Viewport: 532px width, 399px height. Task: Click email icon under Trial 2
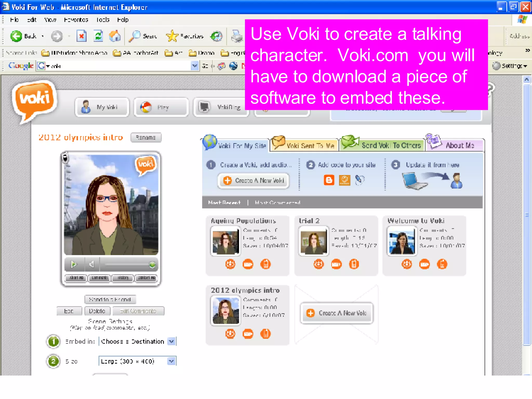336,264
